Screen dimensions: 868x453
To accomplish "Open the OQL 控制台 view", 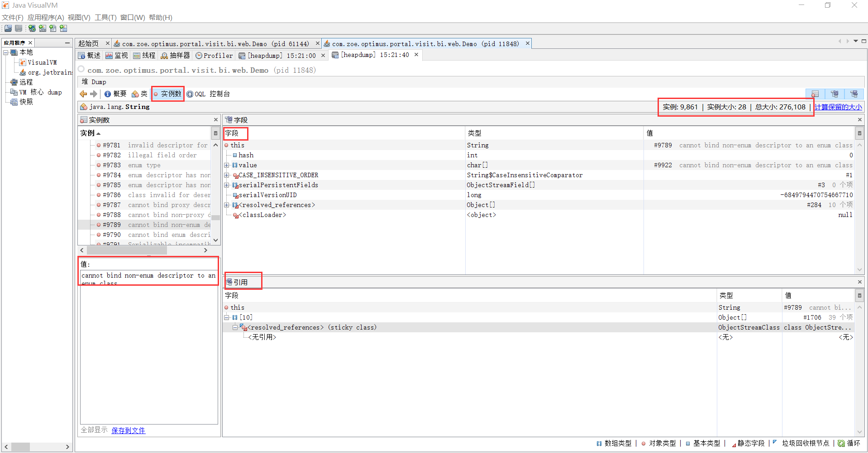I will (x=208, y=94).
